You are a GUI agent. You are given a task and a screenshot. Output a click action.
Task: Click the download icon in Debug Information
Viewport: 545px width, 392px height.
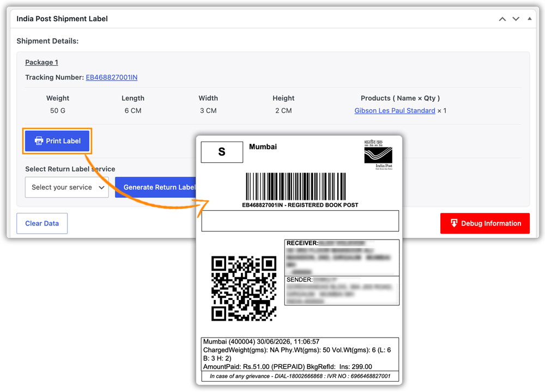click(x=454, y=223)
